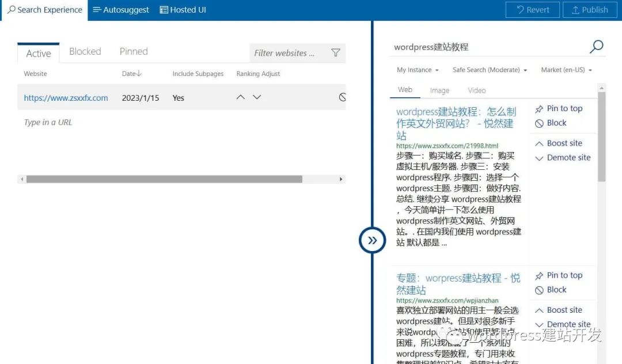
Task: Open the My Instance dropdown
Action: (418, 70)
